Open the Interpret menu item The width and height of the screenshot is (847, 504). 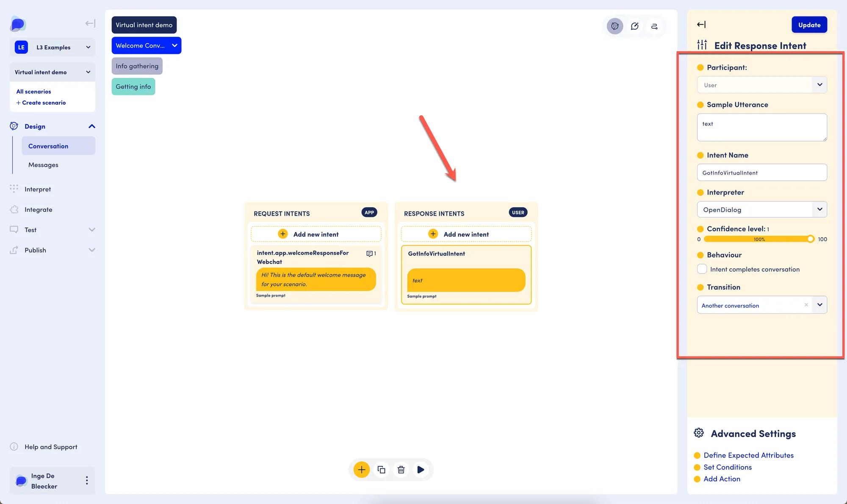[38, 189]
